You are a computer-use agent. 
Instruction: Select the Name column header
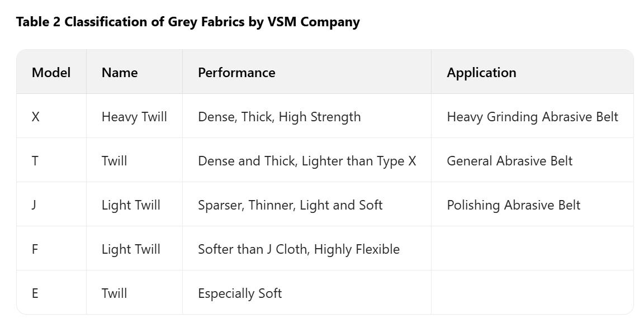tap(120, 73)
